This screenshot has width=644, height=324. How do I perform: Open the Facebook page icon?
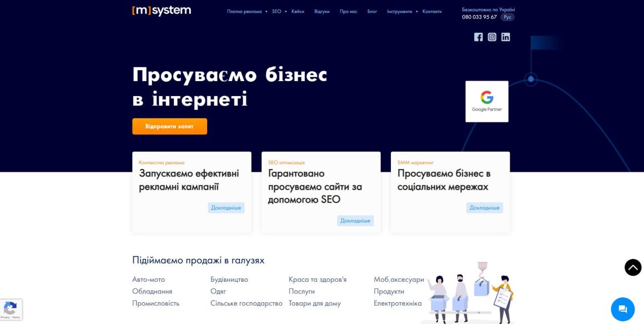(478, 37)
